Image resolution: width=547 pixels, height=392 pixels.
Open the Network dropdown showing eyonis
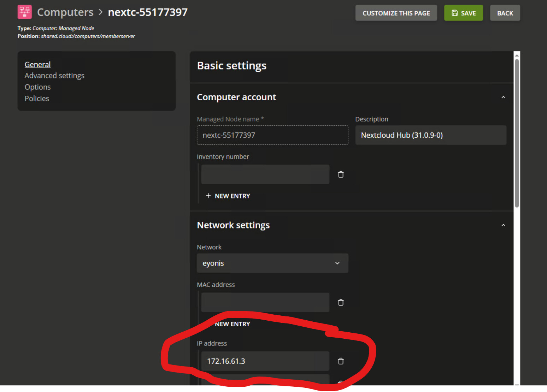272,263
